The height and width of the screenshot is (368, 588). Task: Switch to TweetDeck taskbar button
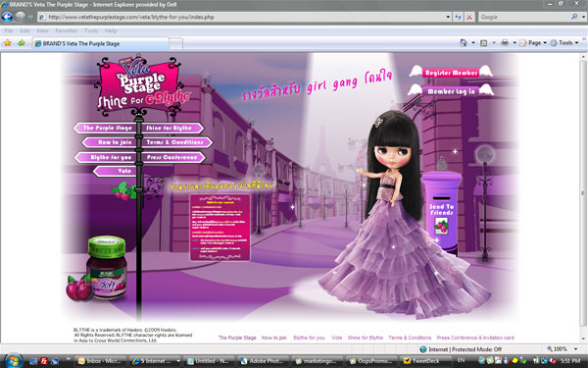[424, 361]
